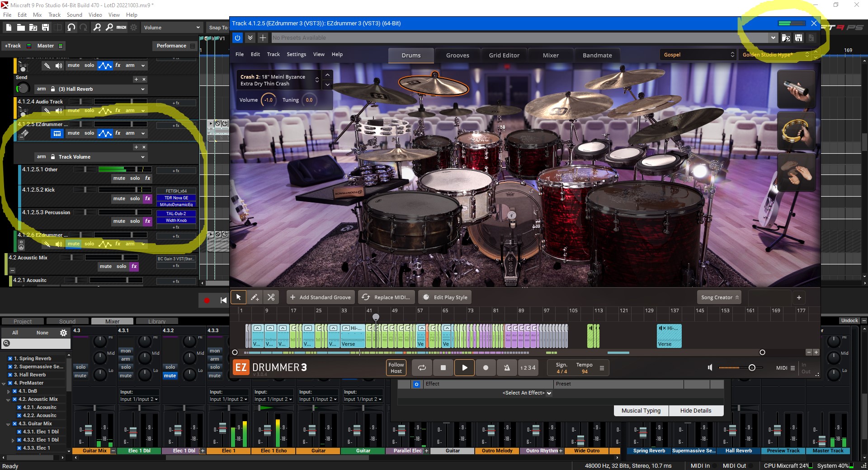Switch to the Grid Editor tab
Screen dimensions: 868x470
tap(504, 55)
